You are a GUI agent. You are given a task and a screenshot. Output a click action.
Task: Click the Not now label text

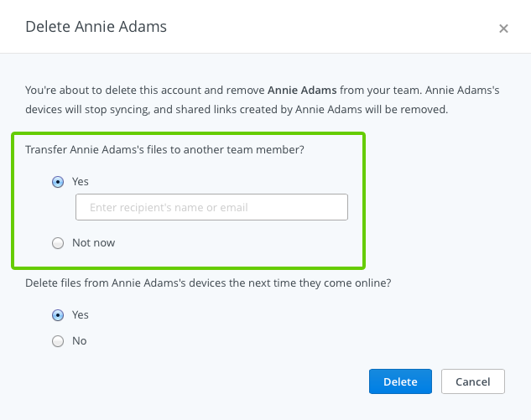(x=93, y=243)
